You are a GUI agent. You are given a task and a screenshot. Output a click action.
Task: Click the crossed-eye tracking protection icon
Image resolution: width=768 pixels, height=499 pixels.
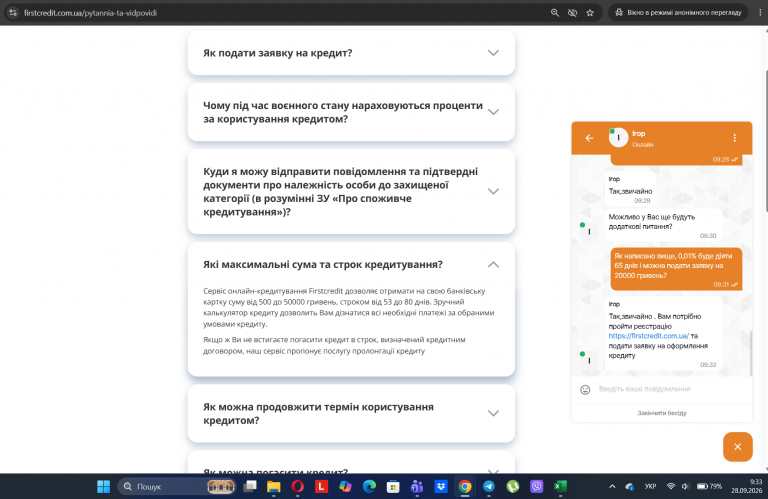(x=572, y=13)
